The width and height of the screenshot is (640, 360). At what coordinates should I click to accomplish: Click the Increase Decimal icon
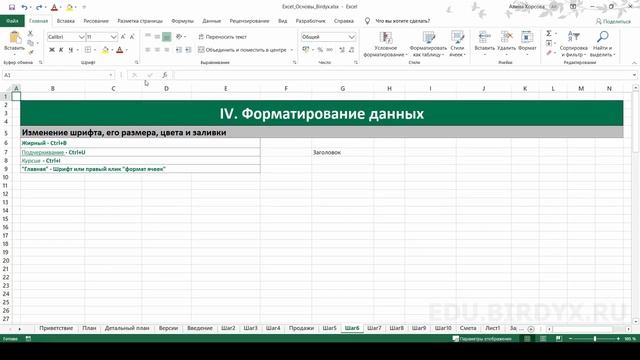pos(342,50)
